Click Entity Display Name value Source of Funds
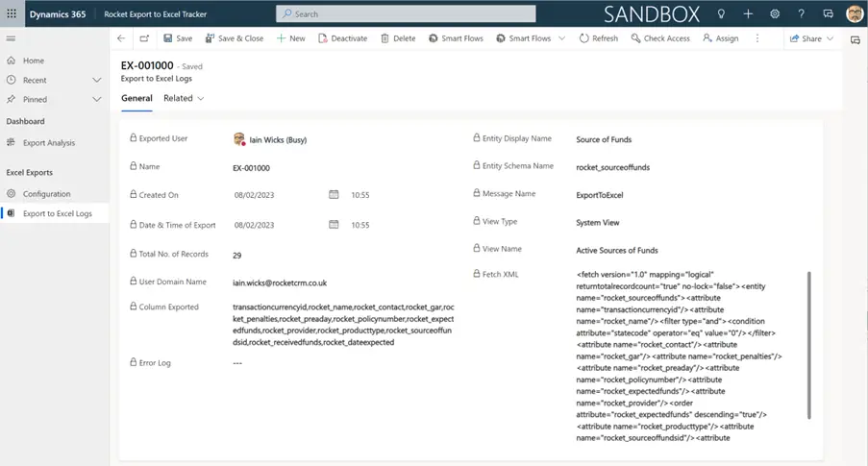The width and height of the screenshot is (868, 466). point(604,139)
